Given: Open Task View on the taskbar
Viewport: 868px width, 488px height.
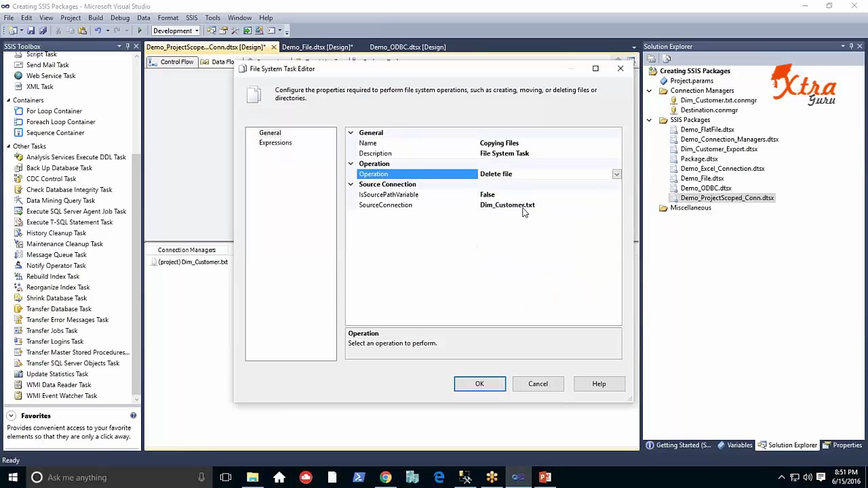Looking at the screenshot, I should click(x=226, y=477).
